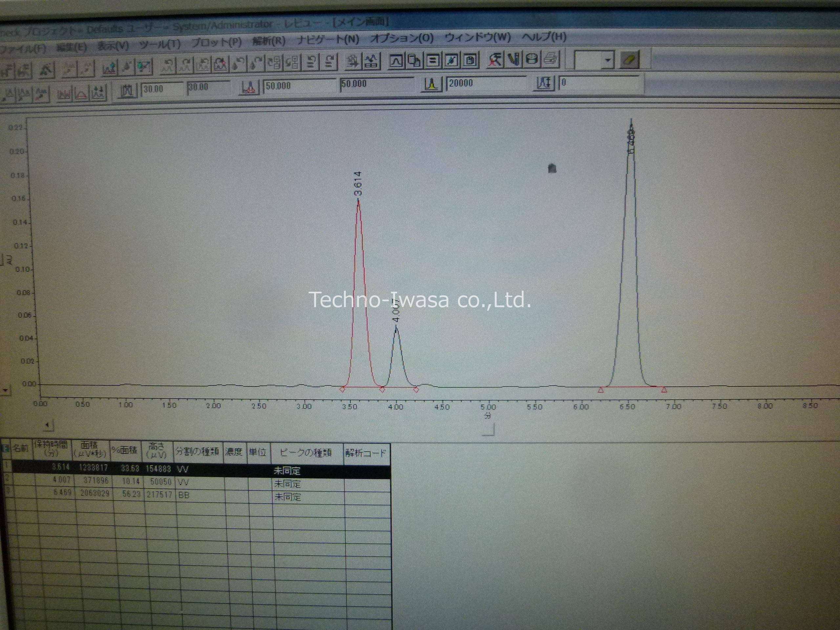Click the left scroll arrow below chart
Viewport: 840px width, 630px height.
(48, 425)
